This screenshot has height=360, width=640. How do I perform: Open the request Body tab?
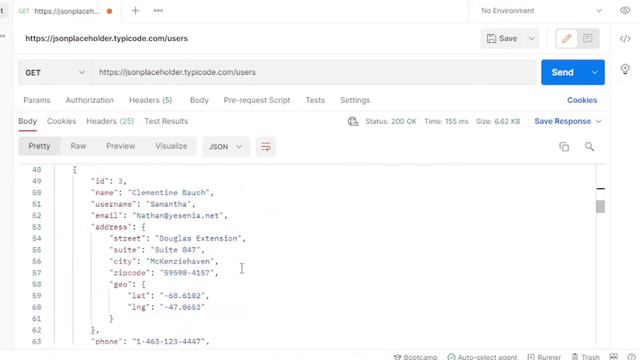[199, 100]
